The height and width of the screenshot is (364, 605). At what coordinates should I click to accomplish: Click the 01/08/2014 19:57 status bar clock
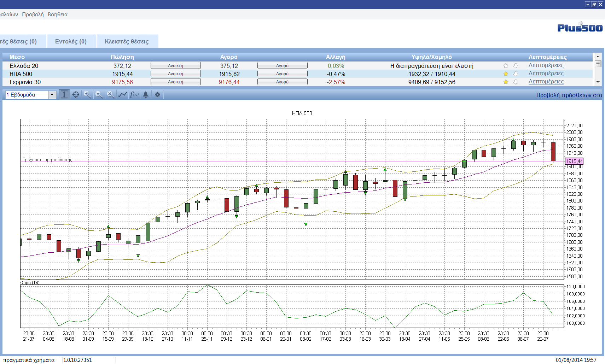576,360
